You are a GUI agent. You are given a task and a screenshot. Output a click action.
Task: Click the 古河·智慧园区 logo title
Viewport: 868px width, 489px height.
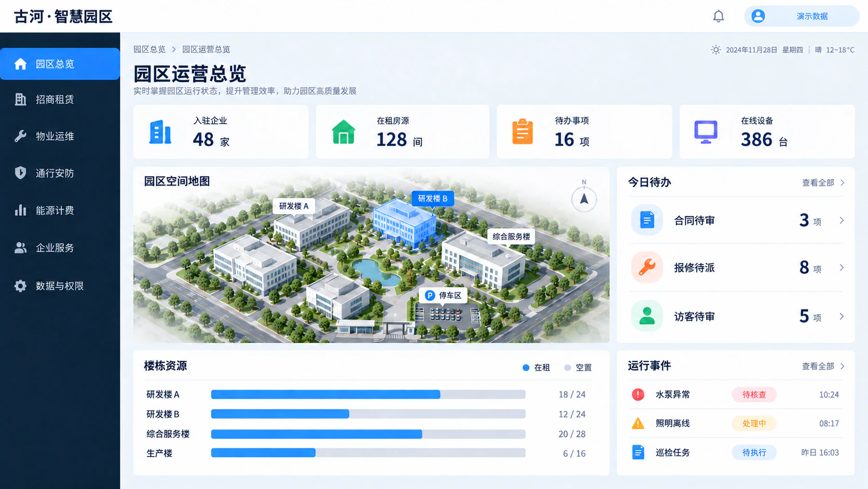tap(63, 17)
